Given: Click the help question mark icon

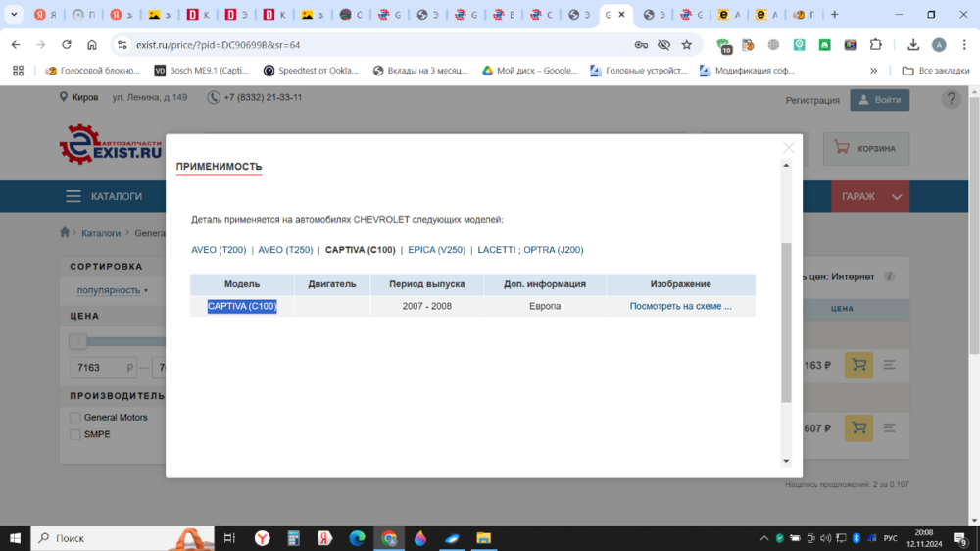Looking at the screenshot, I should pyautogui.click(x=951, y=99).
